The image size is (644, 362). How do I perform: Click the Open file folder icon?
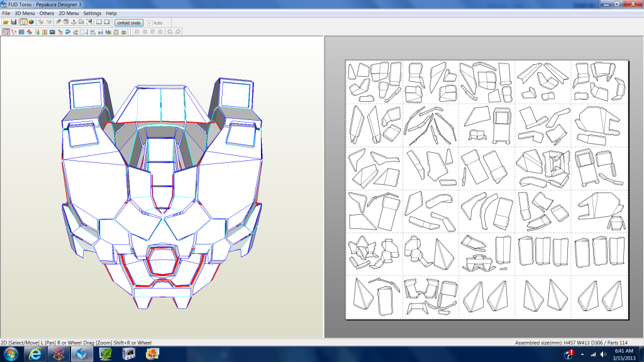[x=6, y=22]
